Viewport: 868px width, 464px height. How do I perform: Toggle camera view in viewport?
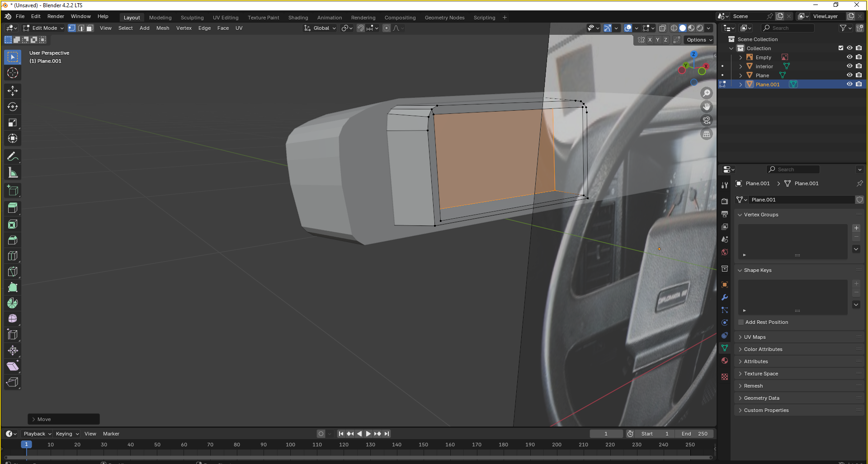point(706,121)
